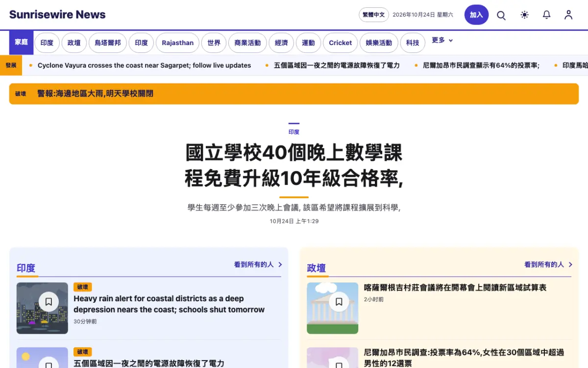Open the Rajasthan navigation tab
This screenshot has height=368, width=588.
[177, 43]
